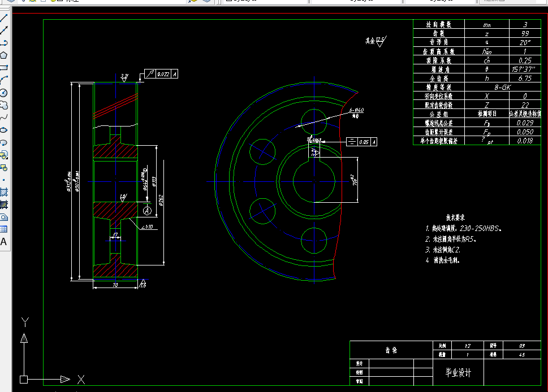Select the Region tool
Screen dimensions: 548x392
(4, 217)
